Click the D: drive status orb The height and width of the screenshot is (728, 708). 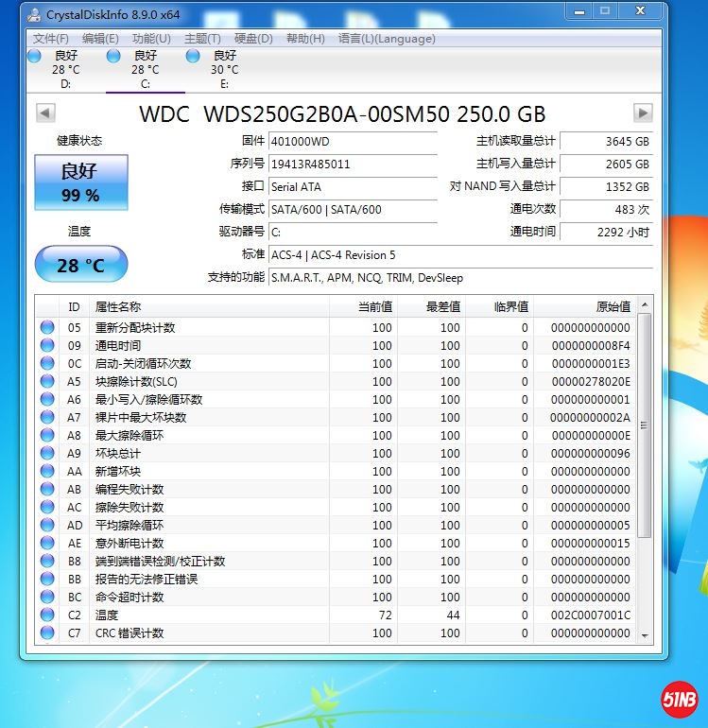[34, 56]
